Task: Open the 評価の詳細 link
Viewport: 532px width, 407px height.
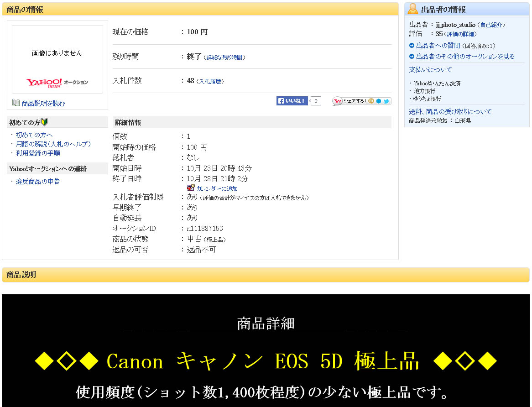Action: pyautogui.click(x=460, y=34)
